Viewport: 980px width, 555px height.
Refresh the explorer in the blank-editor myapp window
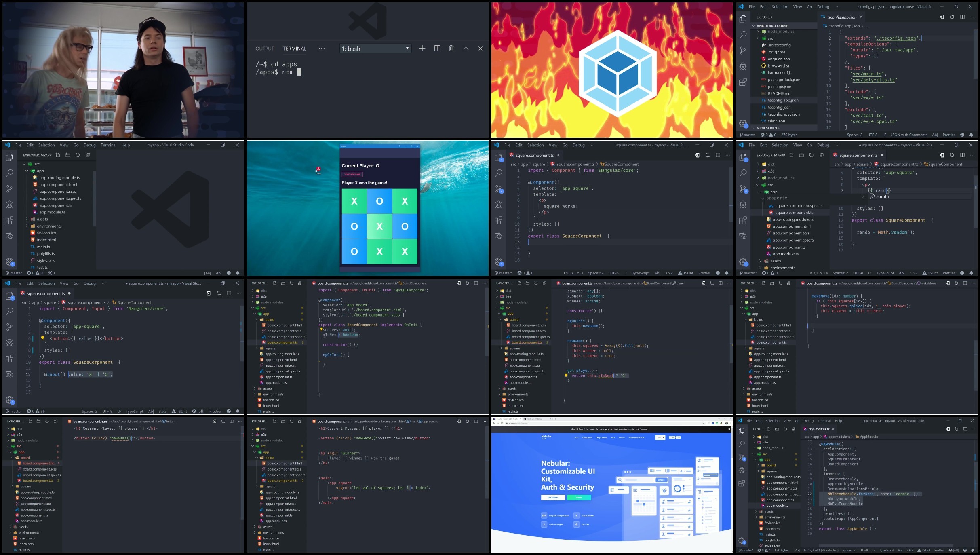78,155
